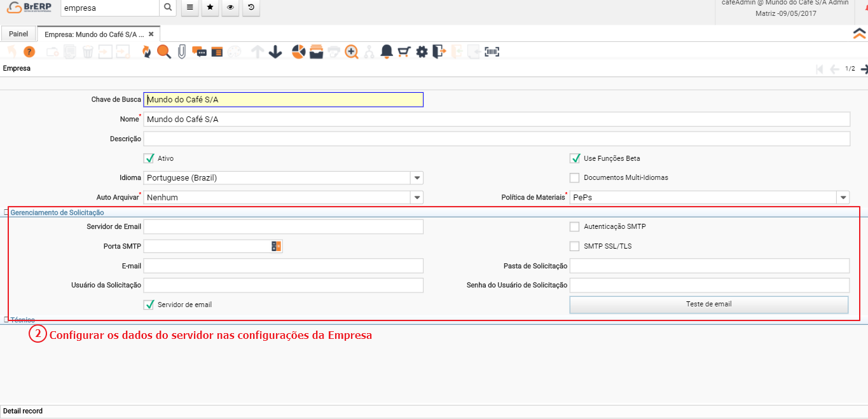The width and height of the screenshot is (868, 419).
Task: Open the attachment tool with the paperclip icon
Action: [181, 52]
